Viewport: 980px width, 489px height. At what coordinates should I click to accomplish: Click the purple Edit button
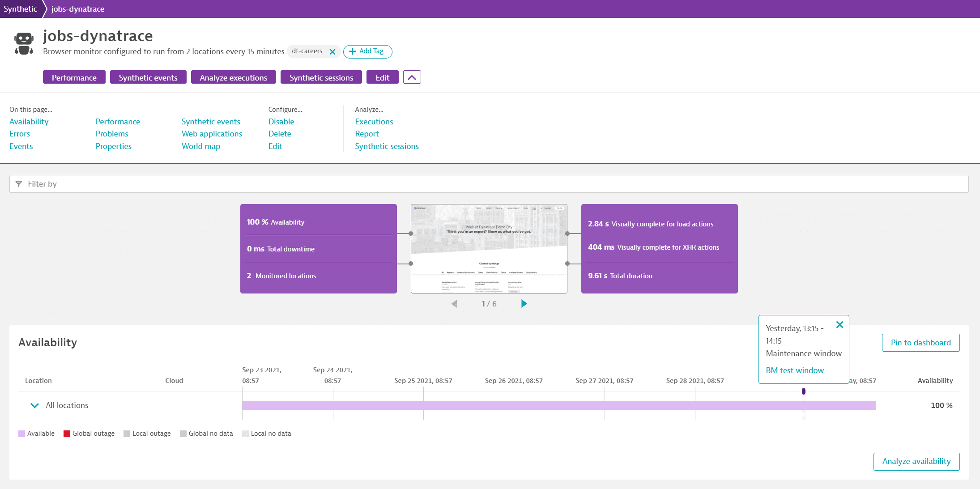click(x=383, y=77)
